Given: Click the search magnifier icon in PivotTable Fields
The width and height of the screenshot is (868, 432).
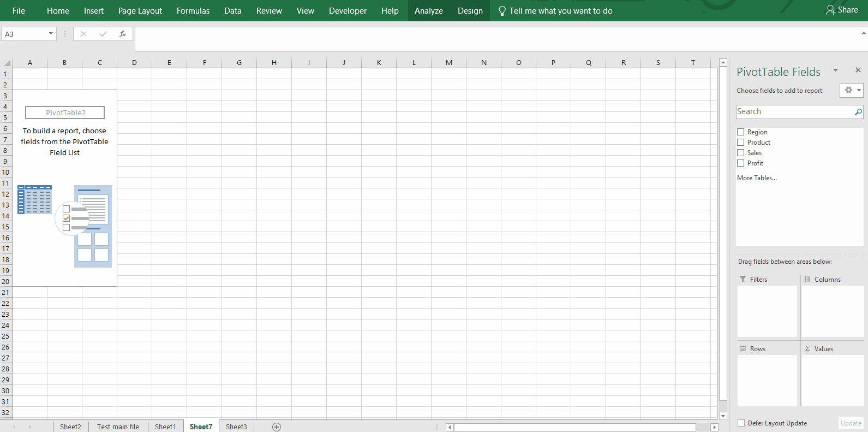Looking at the screenshot, I should [858, 112].
